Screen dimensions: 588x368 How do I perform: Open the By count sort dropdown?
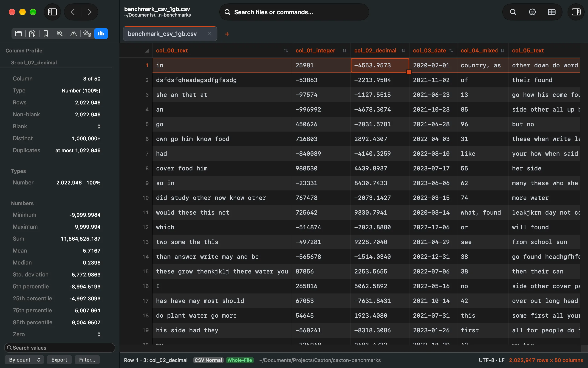pos(24,360)
